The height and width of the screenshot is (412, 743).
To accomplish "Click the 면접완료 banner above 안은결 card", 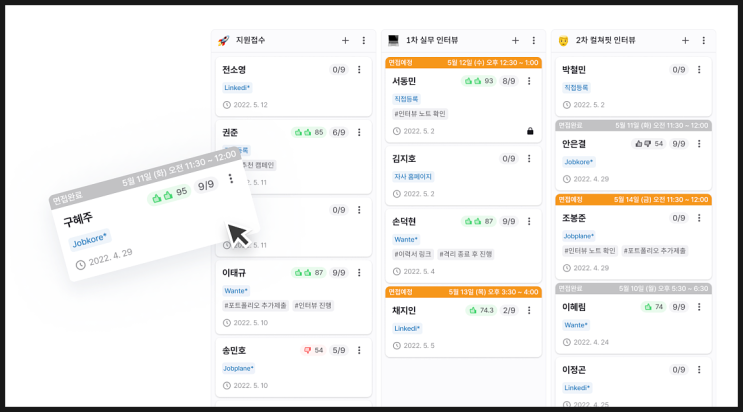I will pyautogui.click(x=633, y=126).
